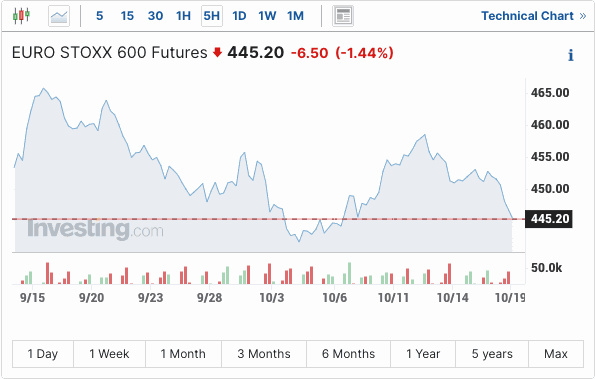Show the 1 Year range
Viewport: 595px width, 379px height.
click(423, 354)
